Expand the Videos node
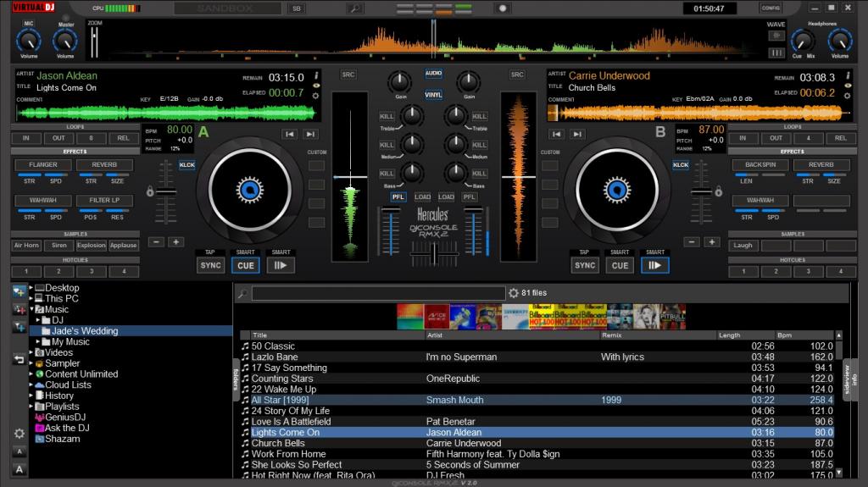This screenshot has width=868, height=487. tap(31, 352)
